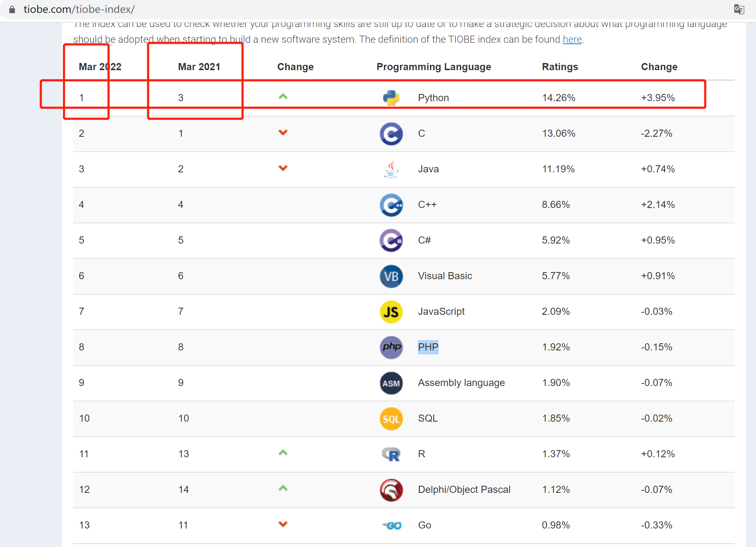Click the green up arrow for Python
This screenshot has width=756, height=547.
point(283,97)
